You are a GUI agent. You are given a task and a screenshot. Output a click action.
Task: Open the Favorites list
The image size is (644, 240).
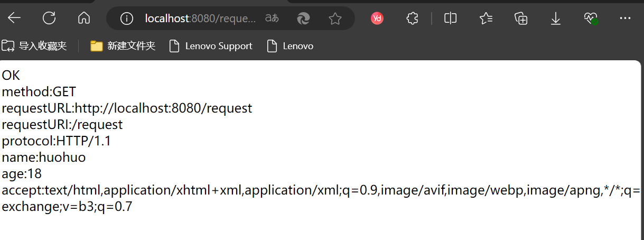[486, 19]
